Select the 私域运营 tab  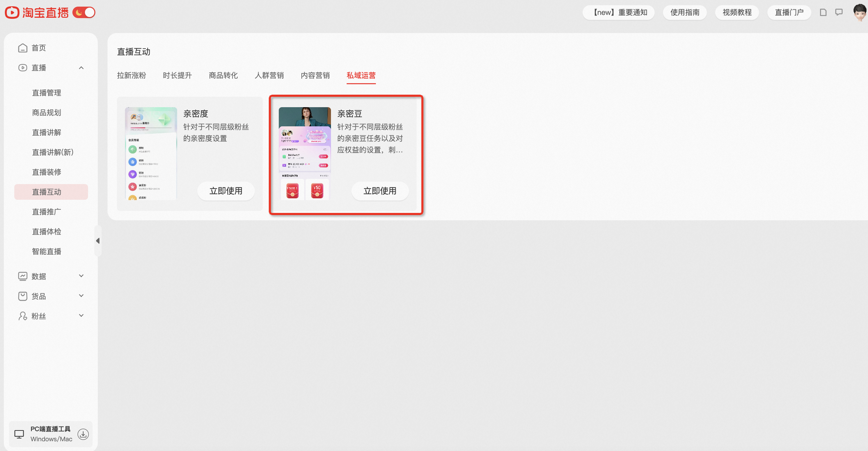point(361,76)
